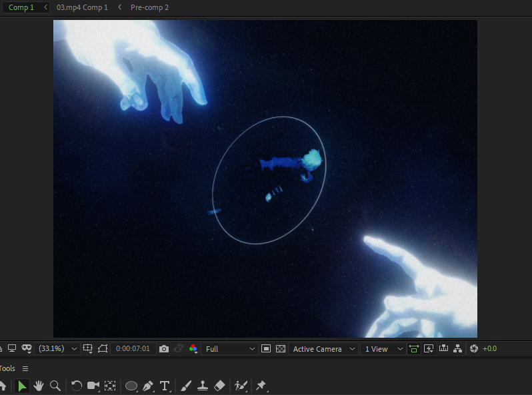Viewport: 532px width, 395px height.
Task: Toggle the Pixel Aspect Ratio Correction button
Action: pos(414,349)
